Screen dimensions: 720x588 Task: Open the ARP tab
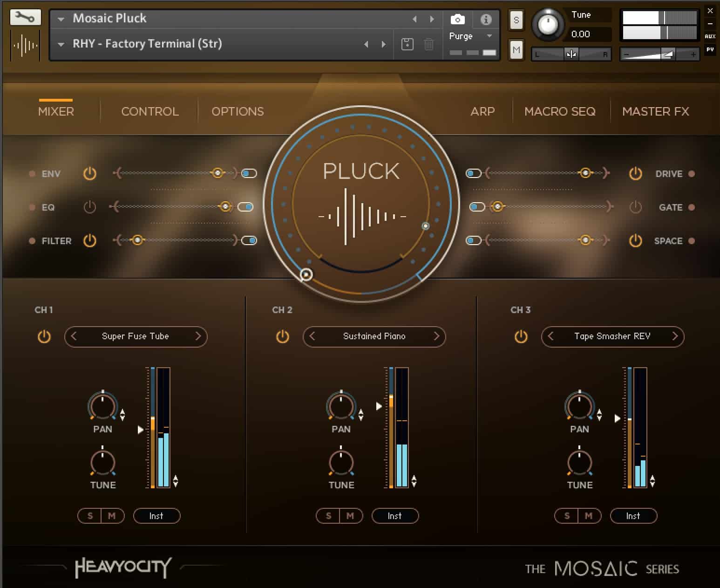482,111
